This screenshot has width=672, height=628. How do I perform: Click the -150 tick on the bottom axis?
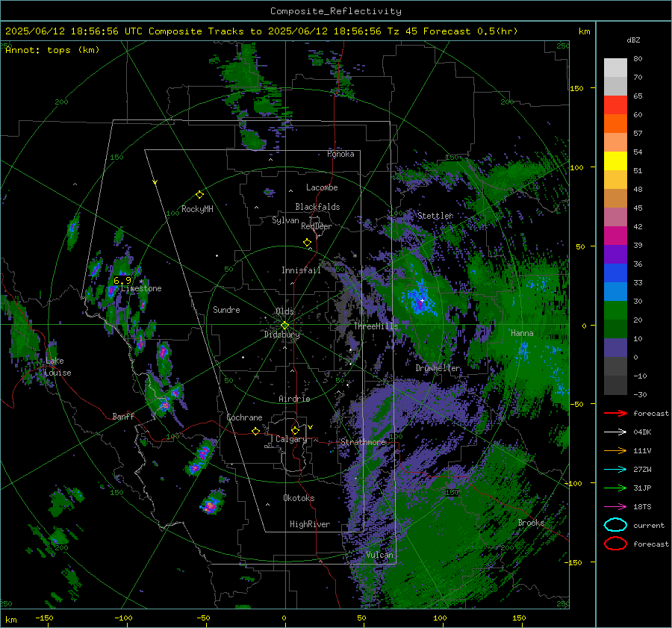point(44,618)
